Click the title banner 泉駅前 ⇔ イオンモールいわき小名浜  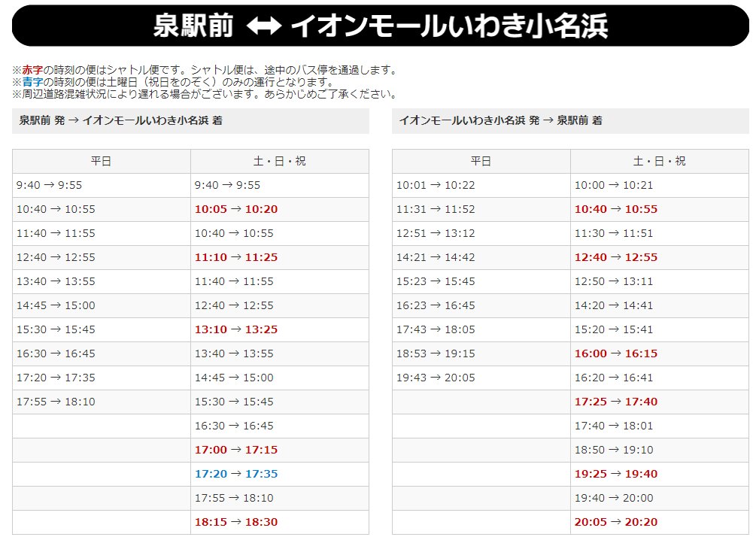coord(381,26)
